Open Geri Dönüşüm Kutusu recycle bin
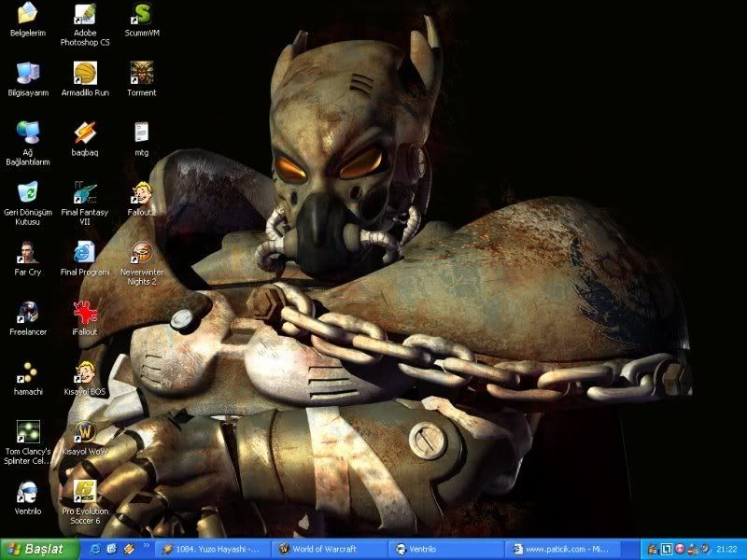This screenshot has height=560, width=747. tap(28, 192)
